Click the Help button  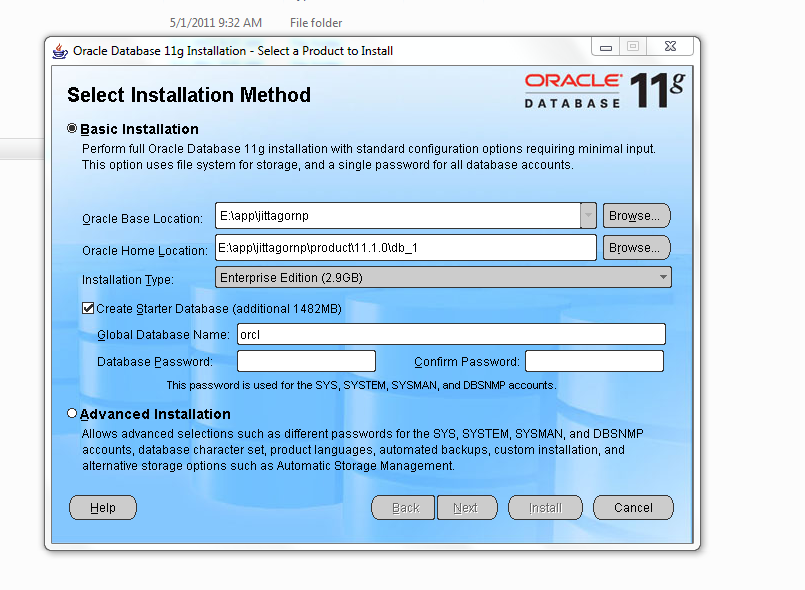pyautogui.click(x=102, y=507)
